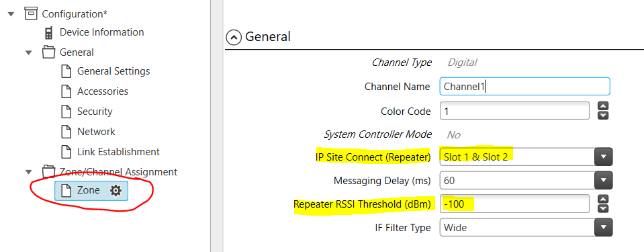644x252 pixels.
Task: Click the General Settings page icon
Action: [x=66, y=71]
